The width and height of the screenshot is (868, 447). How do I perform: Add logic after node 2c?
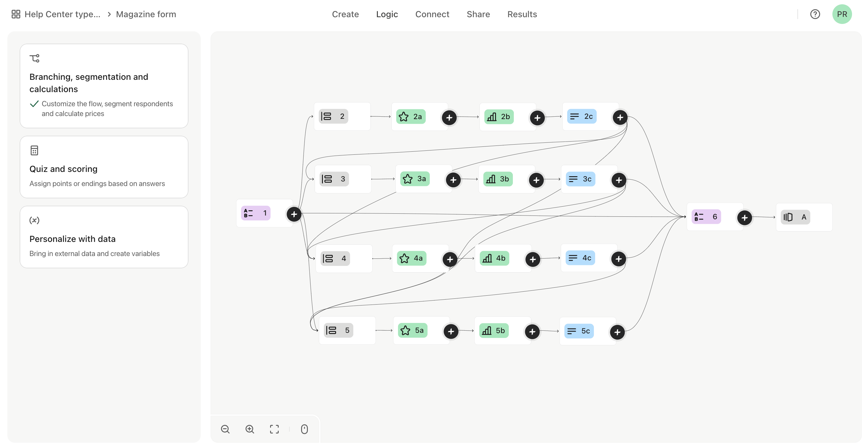[x=620, y=117]
